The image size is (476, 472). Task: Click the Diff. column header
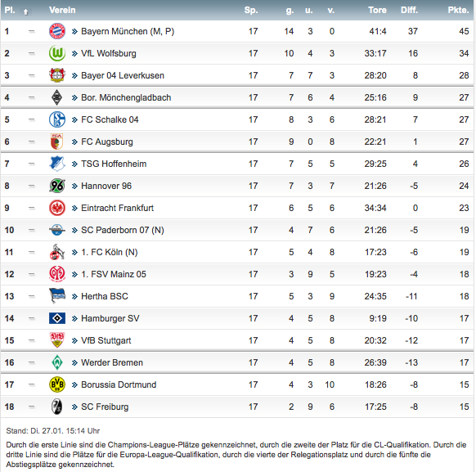[x=409, y=10]
